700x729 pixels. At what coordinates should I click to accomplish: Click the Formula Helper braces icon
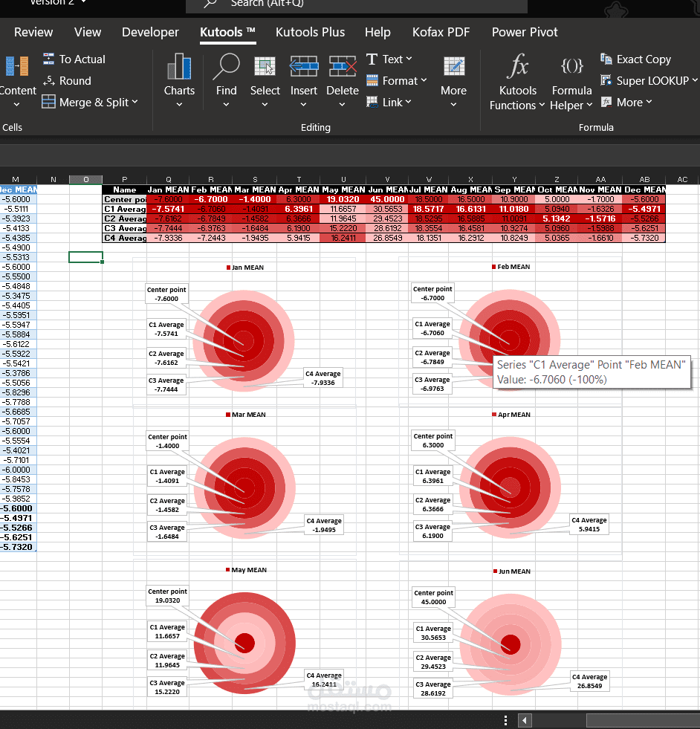point(571,65)
